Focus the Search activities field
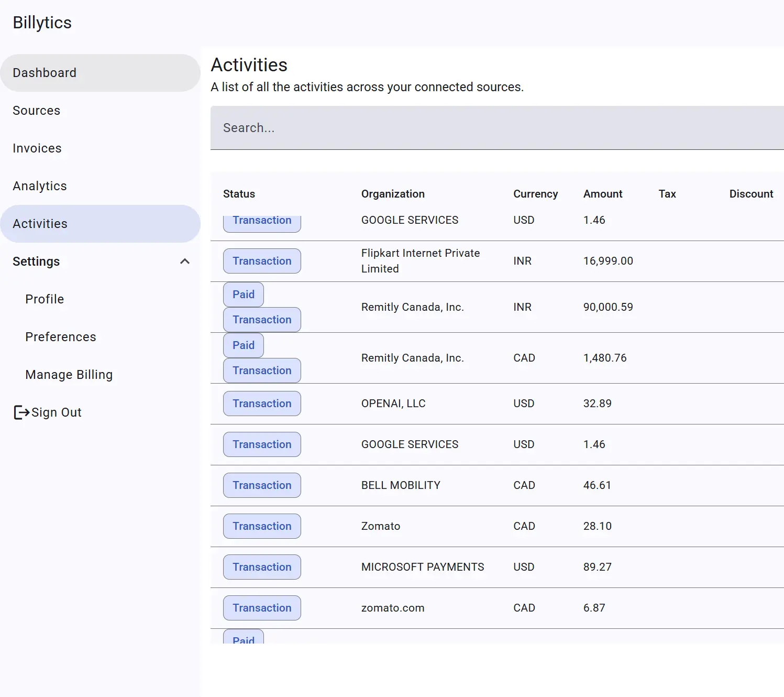The height and width of the screenshot is (697, 784). (497, 128)
